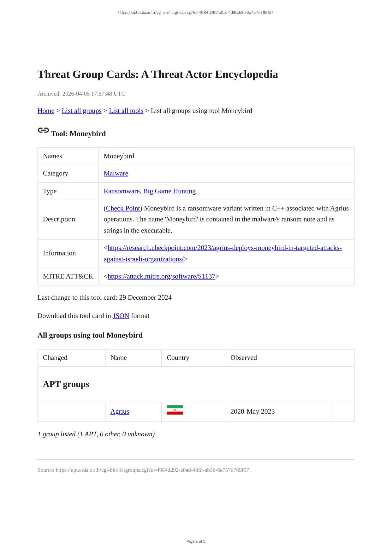Click the Name column header
This screenshot has width=392, height=554.
click(x=119, y=358)
